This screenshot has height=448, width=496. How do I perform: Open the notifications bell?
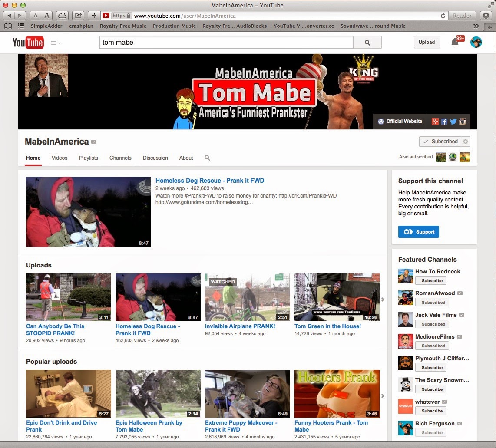click(455, 43)
